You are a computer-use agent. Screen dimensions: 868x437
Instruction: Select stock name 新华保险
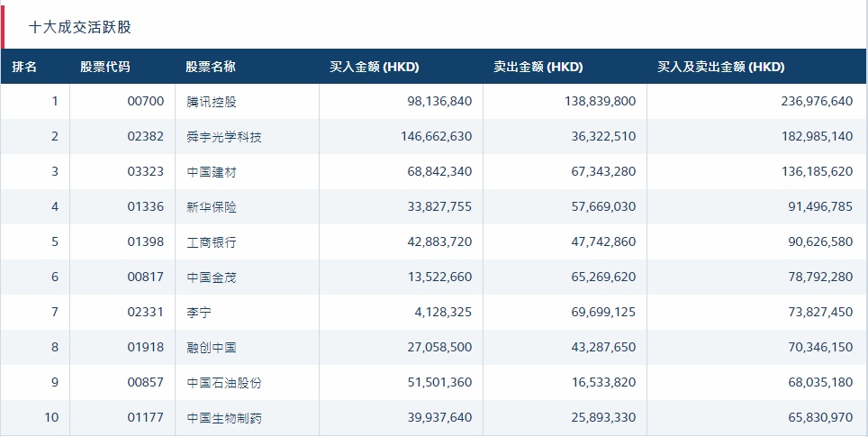pyautogui.click(x=212, y=206)
